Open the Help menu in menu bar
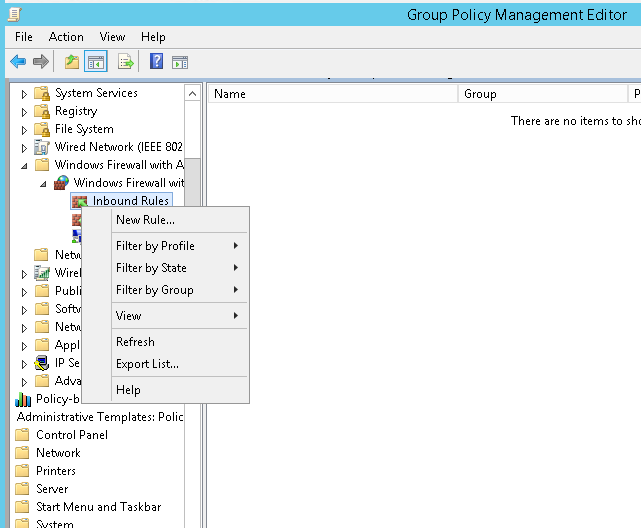 (153, 37)
